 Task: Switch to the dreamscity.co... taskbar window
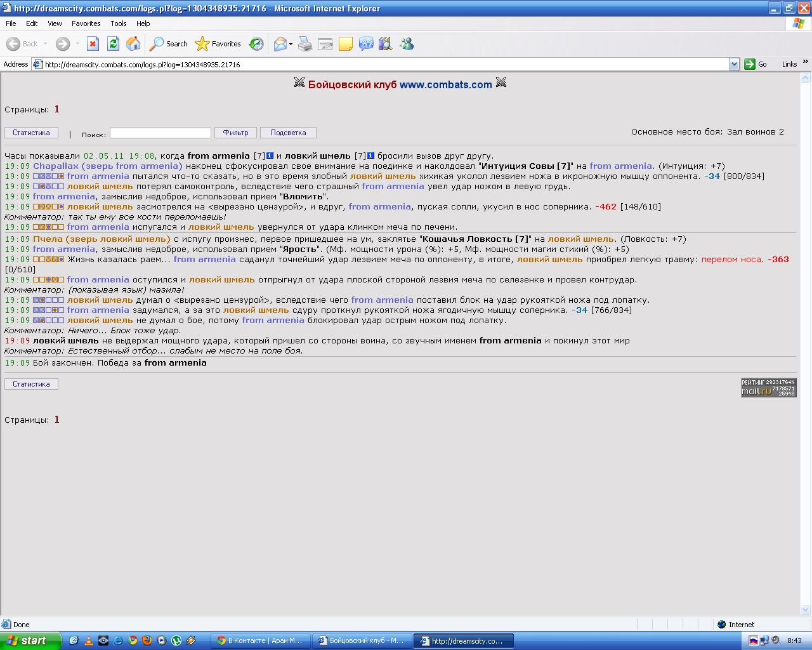[463, 640]
